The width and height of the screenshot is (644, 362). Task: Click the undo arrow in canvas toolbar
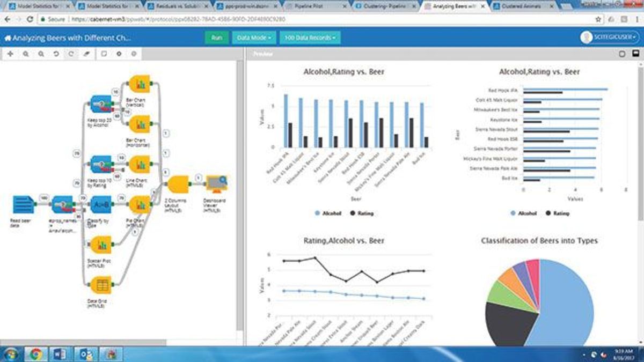click(56, 54)
